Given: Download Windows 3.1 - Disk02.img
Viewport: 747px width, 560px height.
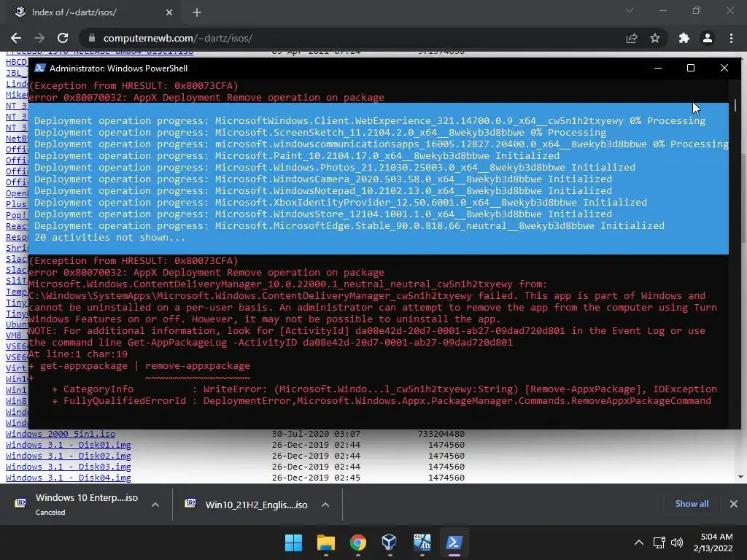Looking at the screenshot, I should (x=68, y=456).
